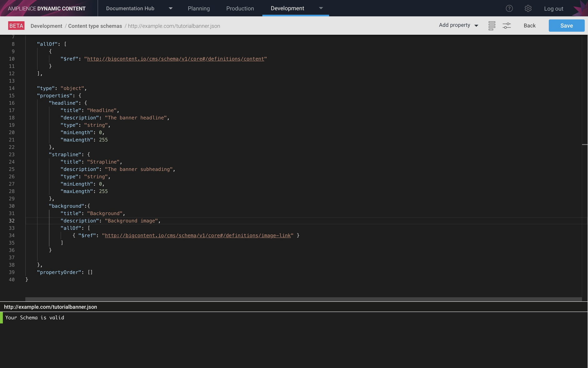Go Back from the schema editor
The height and width of the screenshot is (368, 588).
(x=529, y=25)
